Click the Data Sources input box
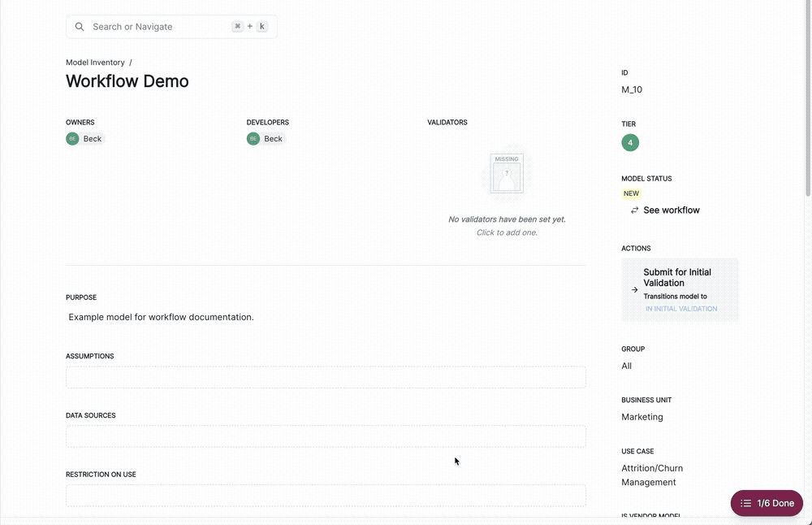Image resolution: width=812 pixels, height=525 pixels. coord(325,436)
